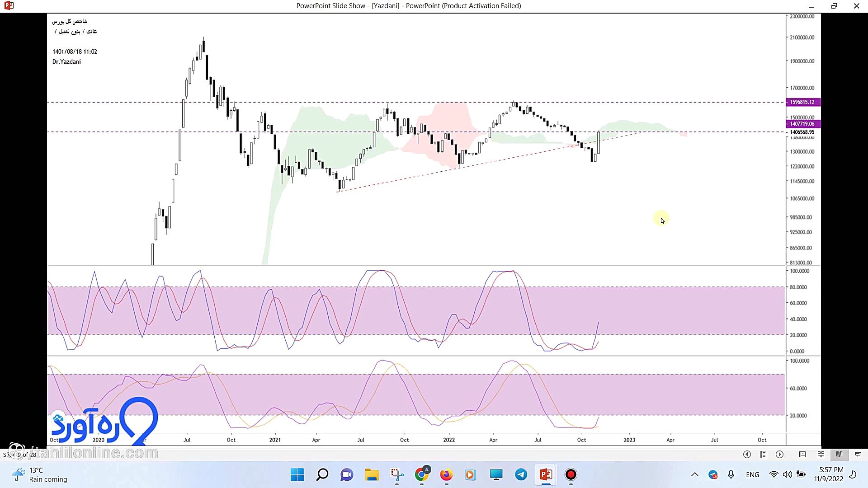Screen dimensions: 868x488
Task: Go to previous slide using arrow
Action: (x=747, y=455)
